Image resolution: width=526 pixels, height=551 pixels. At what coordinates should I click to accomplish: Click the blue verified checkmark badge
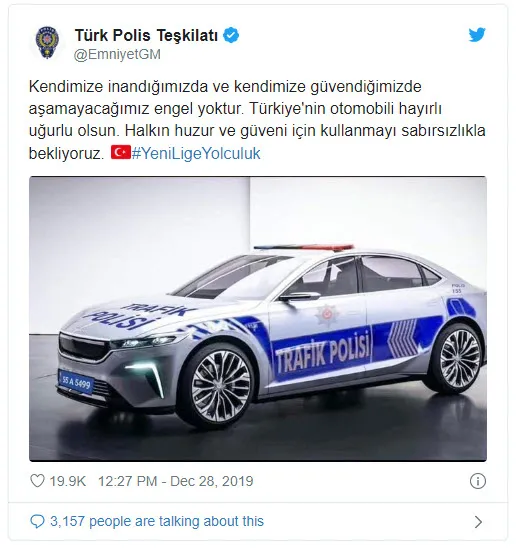pos(231,35)
